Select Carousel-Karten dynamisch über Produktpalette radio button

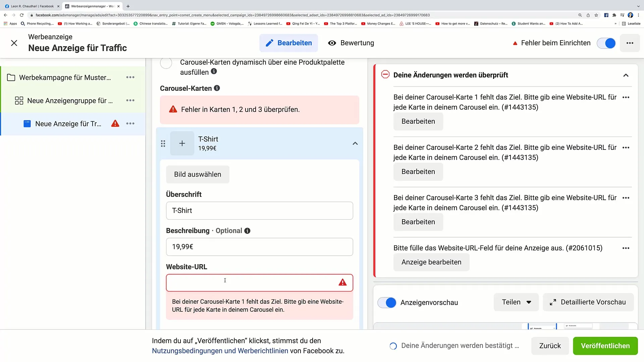point(166,63)
